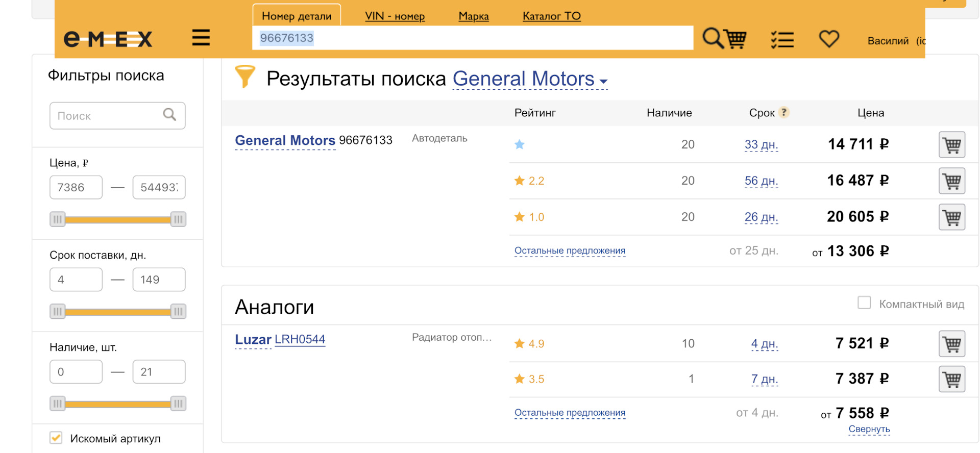The image size is (980, 453).
Task: Open the Luzar LRH0544 part link
Action: pos(300,339)
